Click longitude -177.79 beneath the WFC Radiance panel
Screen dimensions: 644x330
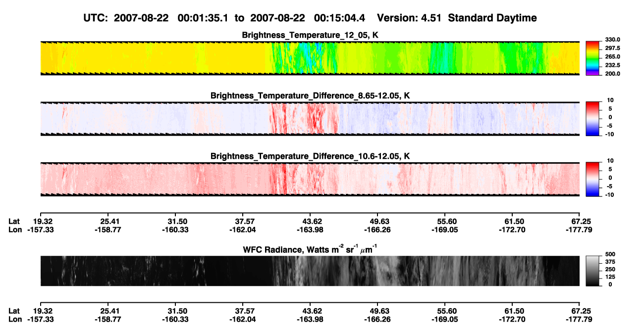[x=579, y=320]
